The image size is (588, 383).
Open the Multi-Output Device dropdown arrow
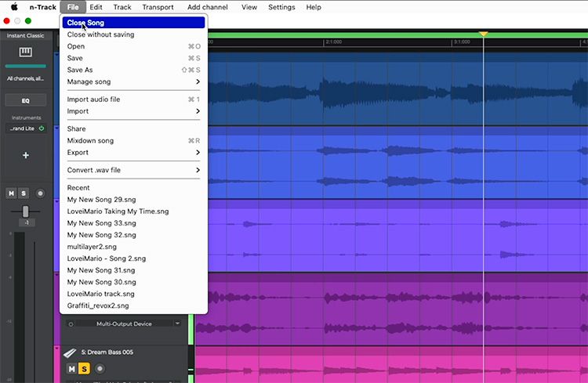pyautogui.click(x=177, y=323)
